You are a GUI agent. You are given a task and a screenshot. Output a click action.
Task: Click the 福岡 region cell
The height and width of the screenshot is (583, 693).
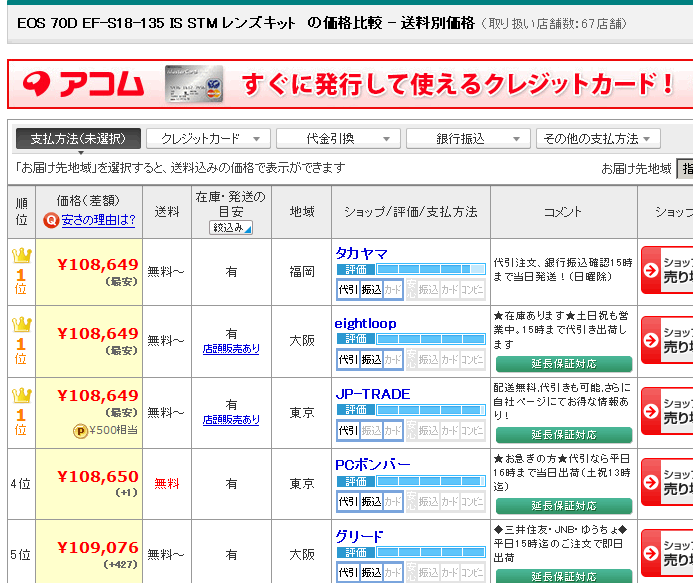302,271
